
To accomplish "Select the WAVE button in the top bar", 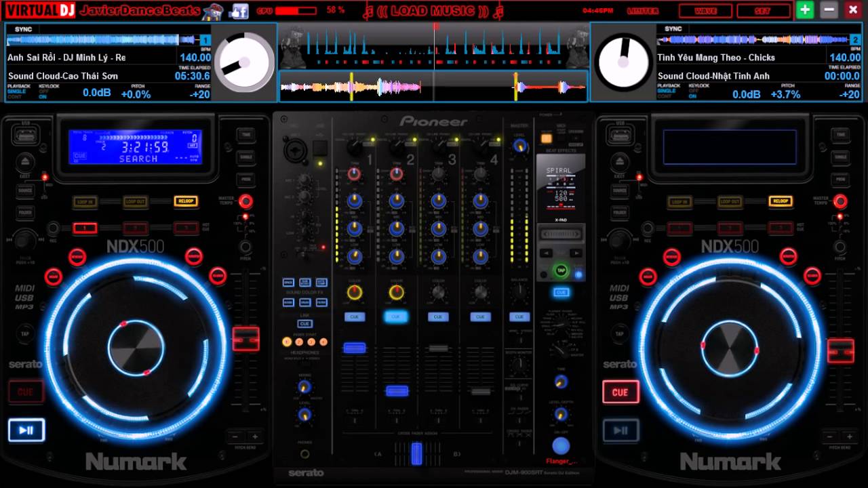I will point(704,11).
